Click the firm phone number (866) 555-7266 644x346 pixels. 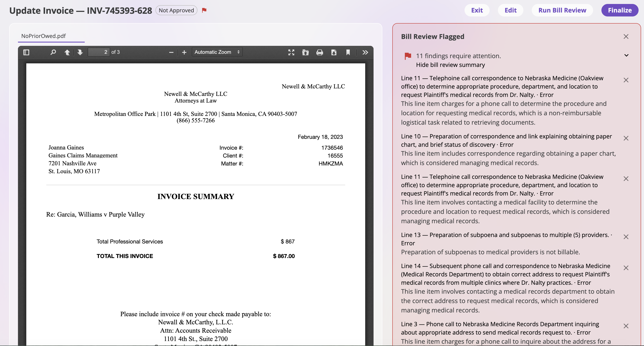click(196, 120)
